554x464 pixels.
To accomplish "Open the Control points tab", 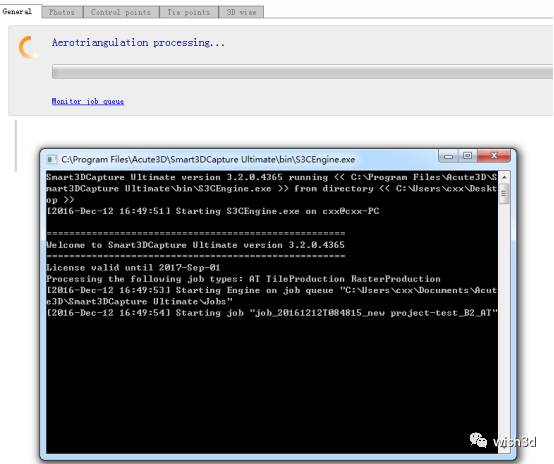I will click(x=121, y=12).
